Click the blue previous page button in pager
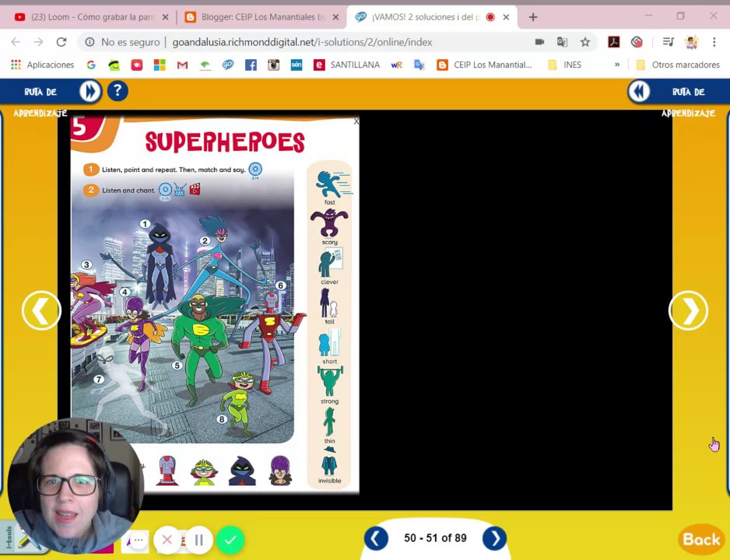 [x=376, y=538]
